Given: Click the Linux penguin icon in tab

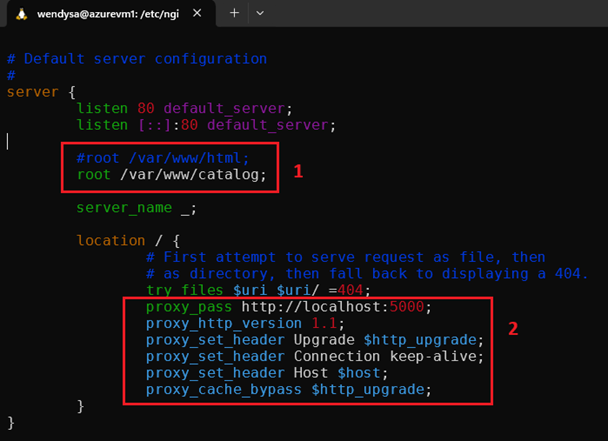Looking at the screenshot, I should [19, 14].
